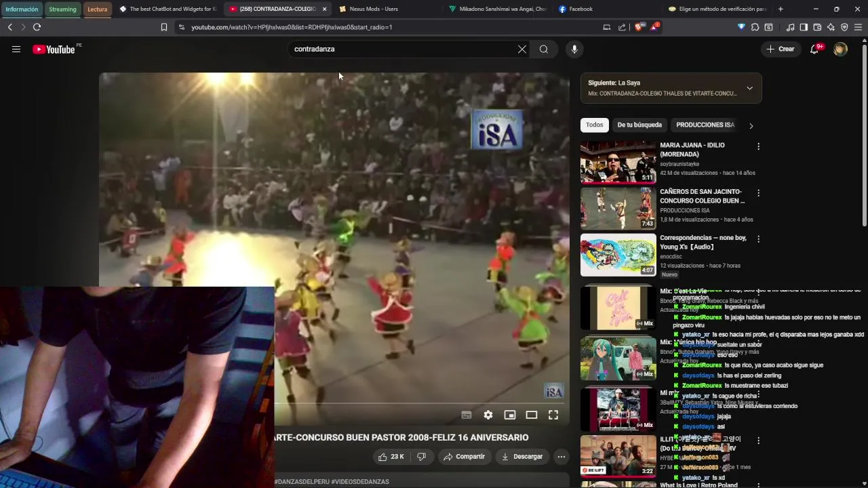868x488 pixels.
Task: Open the Leo AI sparkle icon
Action: 831,27
